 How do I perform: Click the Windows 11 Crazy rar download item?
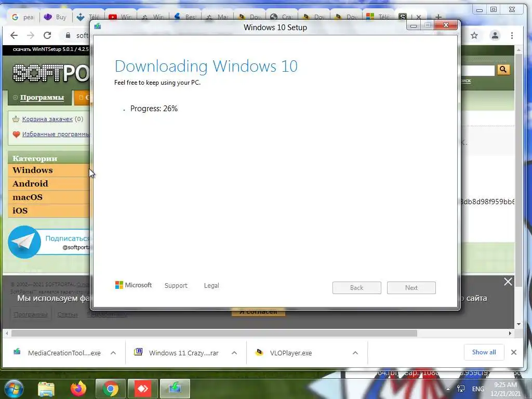(x=177, y=353)
